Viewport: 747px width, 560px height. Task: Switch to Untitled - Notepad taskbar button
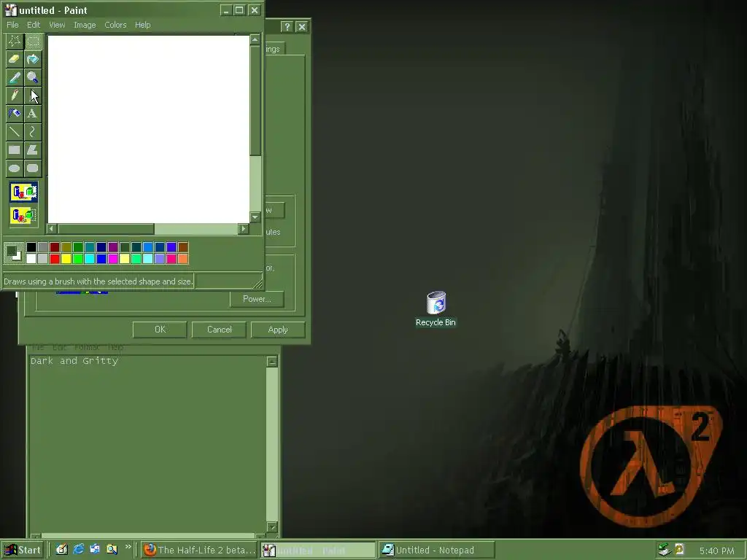[437, 550]
